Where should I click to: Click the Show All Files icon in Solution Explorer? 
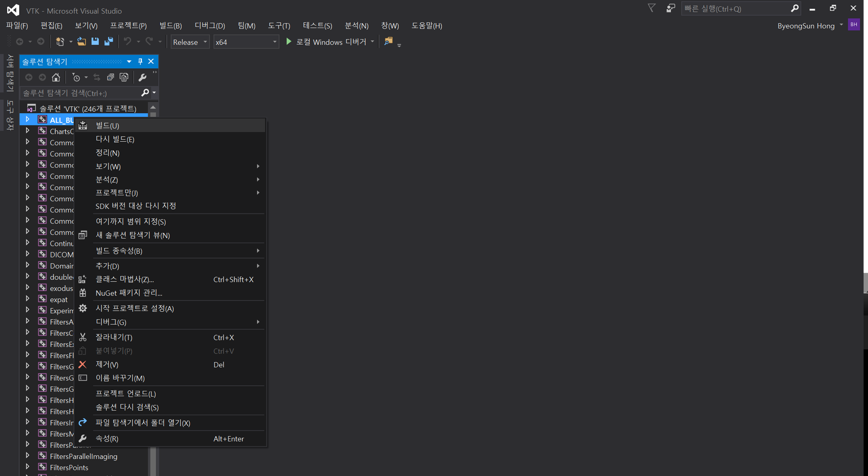click(124, 78)
